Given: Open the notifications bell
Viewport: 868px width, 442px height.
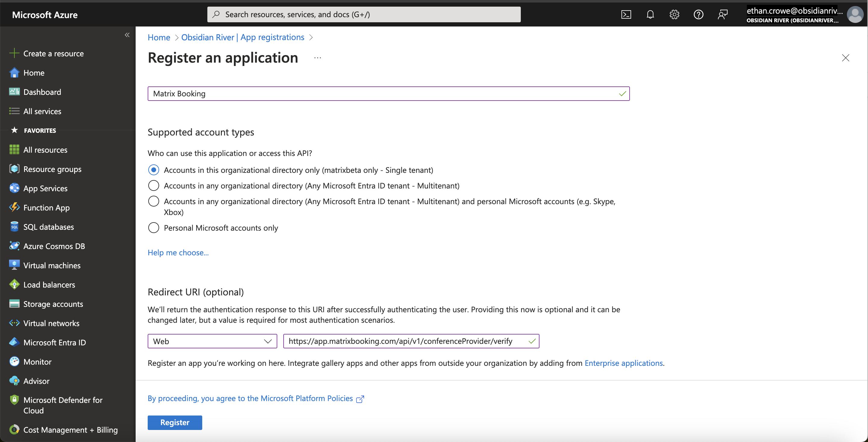Looking at the screenshot, I should click(x=650, y=14).
